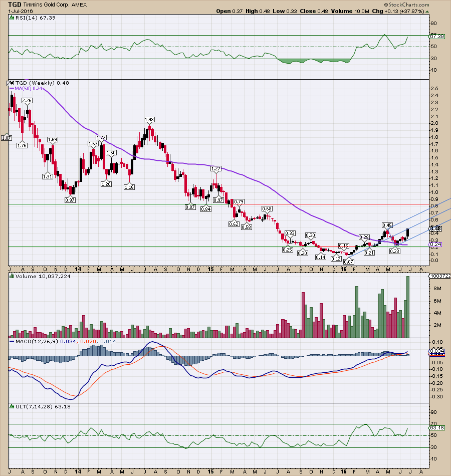The width and height of the screenshot is (451, 476).
Task: Click the 1-Jul-2016 date label
Action: click(21, 11)
